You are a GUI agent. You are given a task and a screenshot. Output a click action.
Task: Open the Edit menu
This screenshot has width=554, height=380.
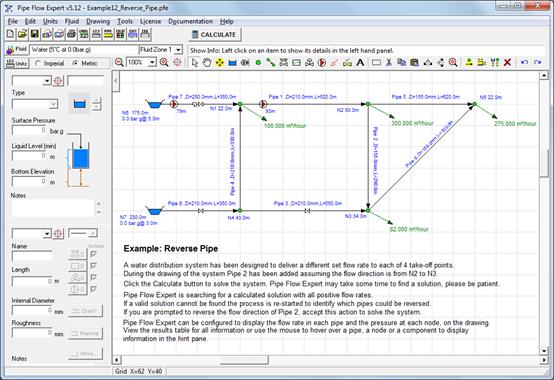tap(30, 21)
